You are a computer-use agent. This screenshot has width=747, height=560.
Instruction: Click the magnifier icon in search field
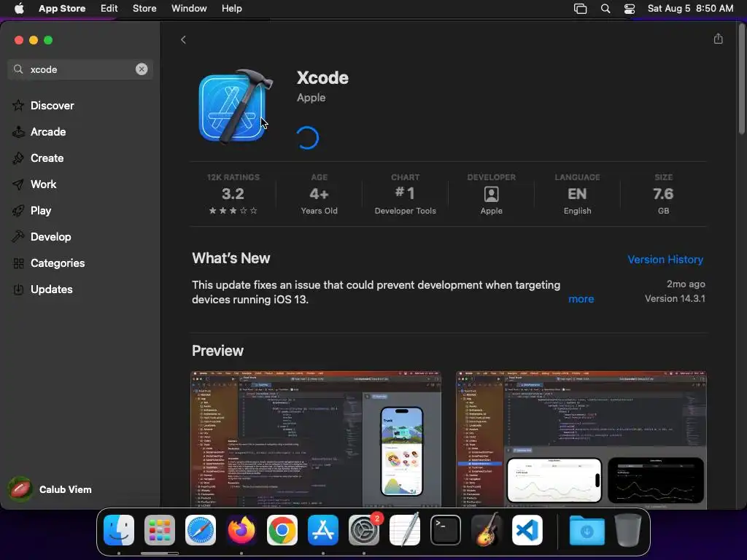click(18, 69)
